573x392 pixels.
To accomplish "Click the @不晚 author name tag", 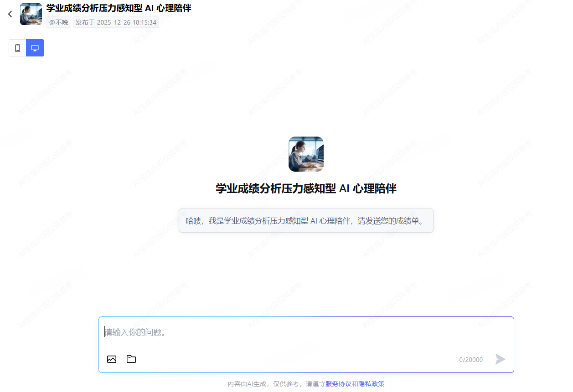I will [58, 21].
